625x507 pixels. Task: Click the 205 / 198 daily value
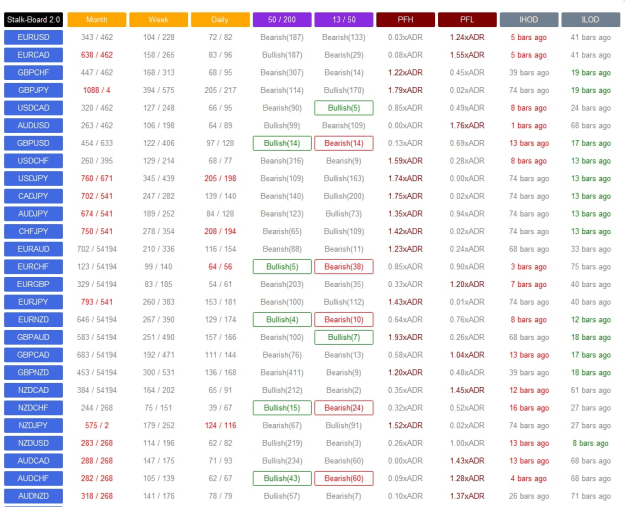[x=220, y=179]
